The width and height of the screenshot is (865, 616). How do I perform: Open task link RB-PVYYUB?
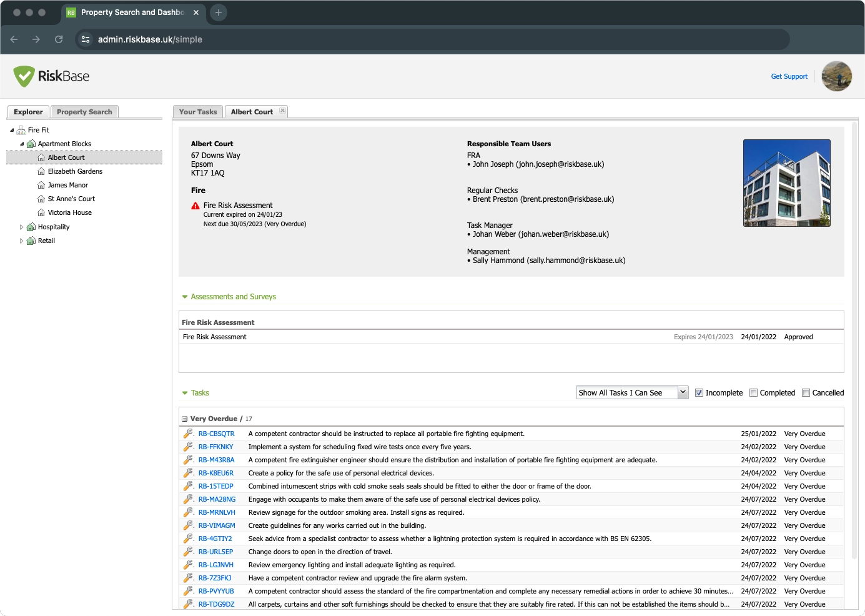tap(216, 591)
